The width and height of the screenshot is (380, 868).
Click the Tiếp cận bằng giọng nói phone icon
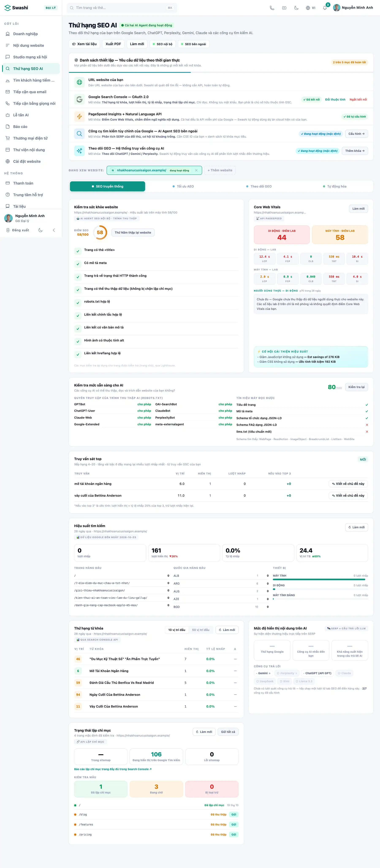tap(8, 104)
